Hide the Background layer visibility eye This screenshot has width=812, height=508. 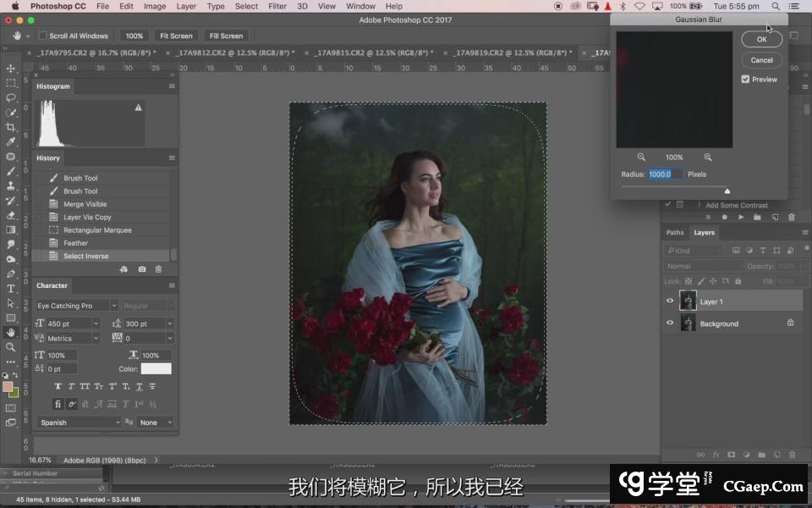670,323
